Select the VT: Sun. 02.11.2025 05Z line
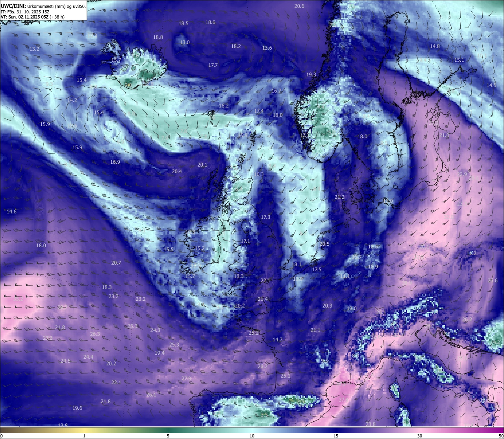Viewport: 504px width, 439px height. coord(32,17)
